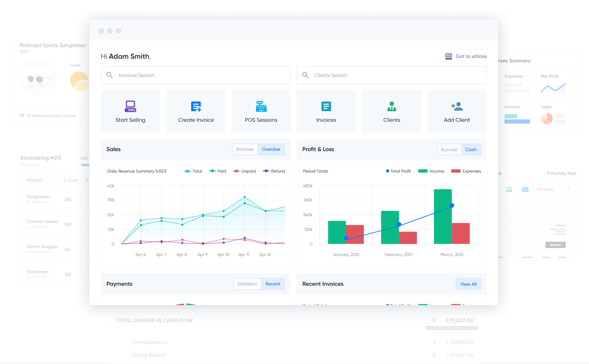Screen dimensions: 589x364
Task: Select the Invoices tab in the Sales panel
Action: pos(245,149)
